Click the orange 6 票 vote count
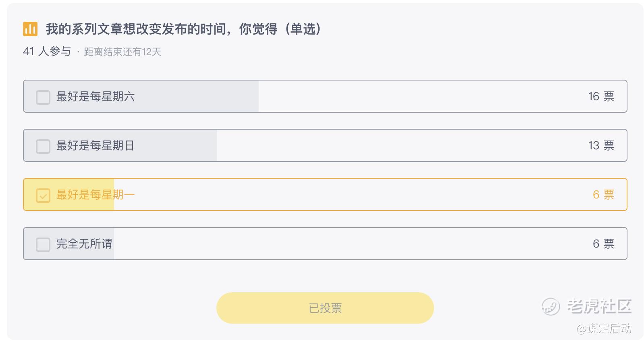 [x=603, y=195]
